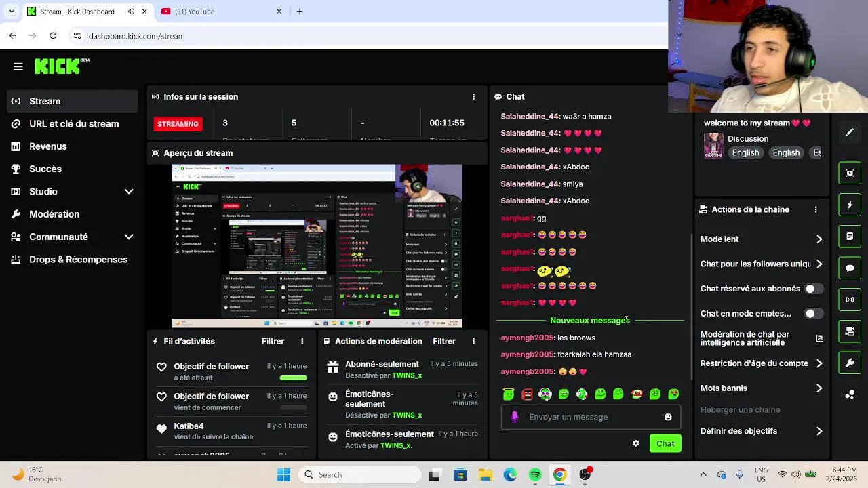Open Succès in the sidebar

point(72,169)
